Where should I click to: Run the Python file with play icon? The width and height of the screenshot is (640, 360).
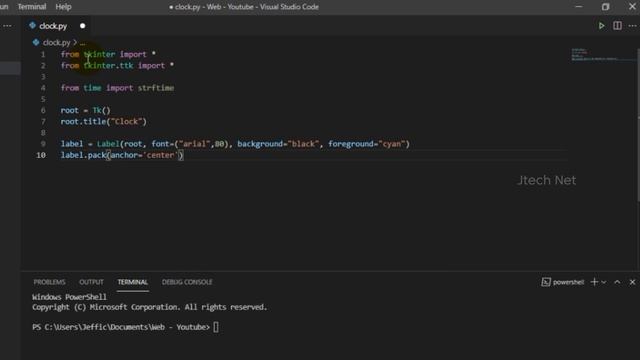click(x=601, y=26)
